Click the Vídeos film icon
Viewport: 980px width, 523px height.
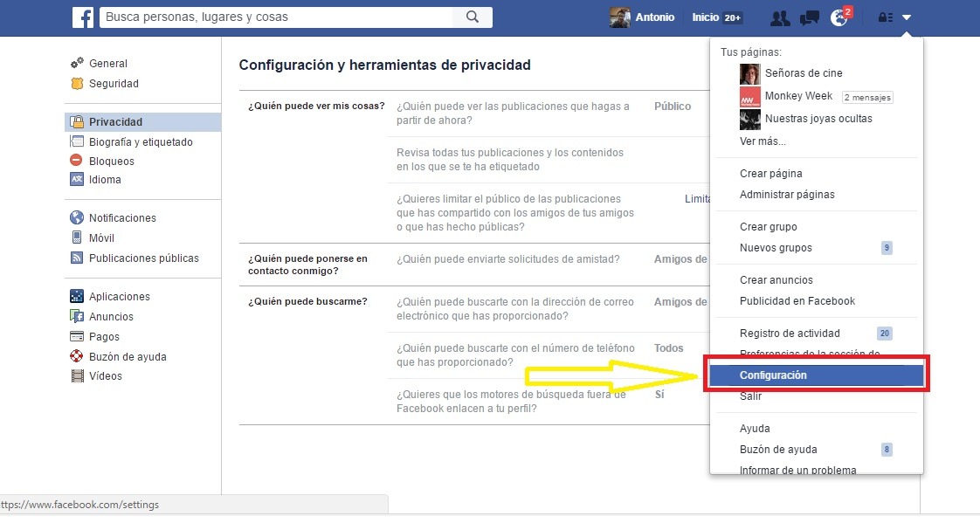78,376
